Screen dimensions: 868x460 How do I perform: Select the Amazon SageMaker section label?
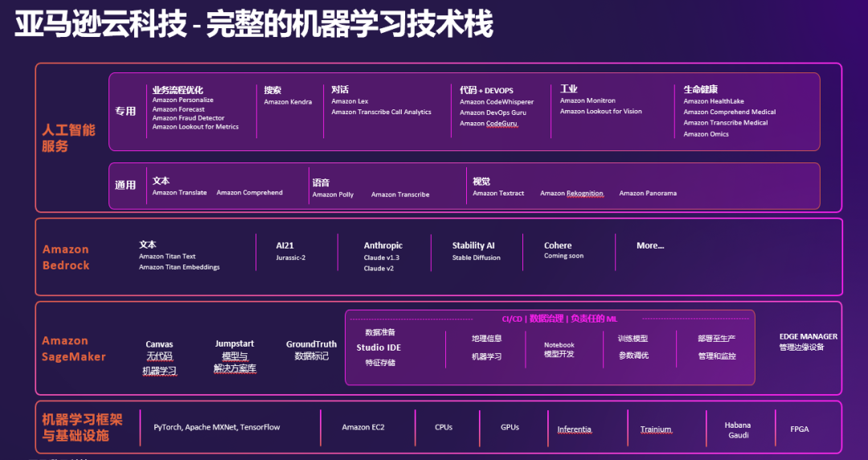(74, 348)
